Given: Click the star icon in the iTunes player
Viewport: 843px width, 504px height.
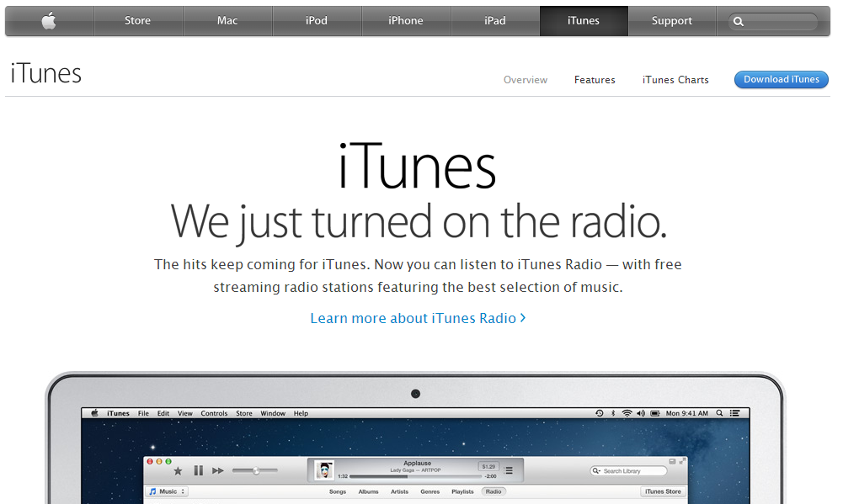Looking at the screenshot, I should point(178,470).
